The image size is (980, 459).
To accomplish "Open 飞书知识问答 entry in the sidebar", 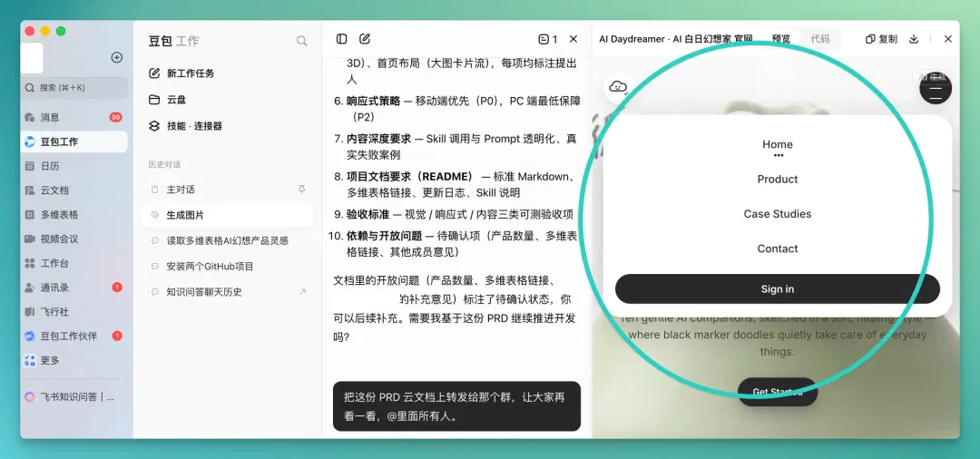I will (74, 396).
